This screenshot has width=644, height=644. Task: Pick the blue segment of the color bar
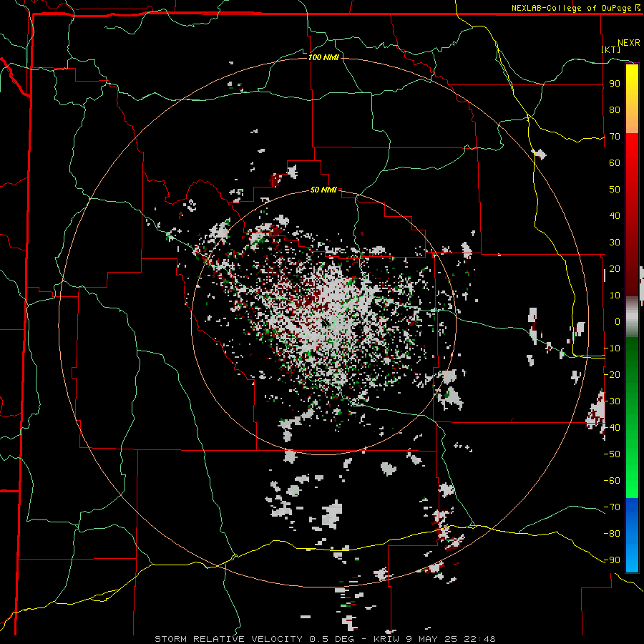point(632,534)
